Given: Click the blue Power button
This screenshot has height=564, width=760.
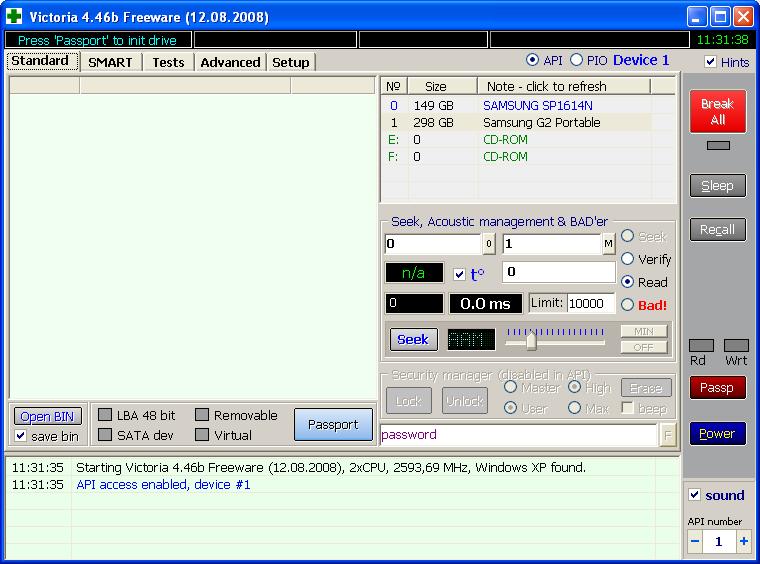Looking at the screenshot, I should [x=718, y=434].
